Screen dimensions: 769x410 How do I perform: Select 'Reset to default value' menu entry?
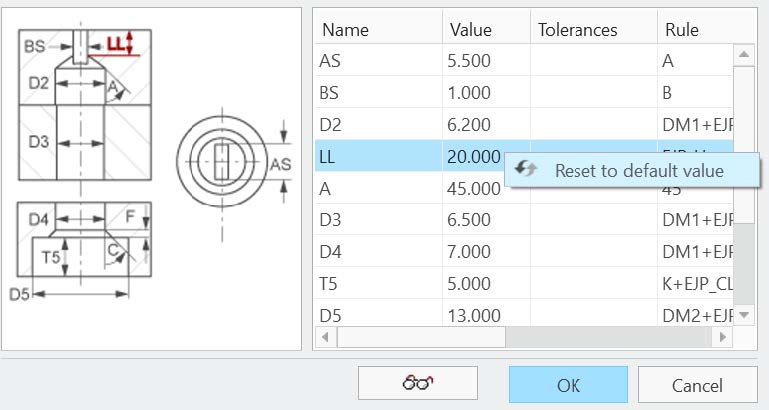tap(638, 170)
